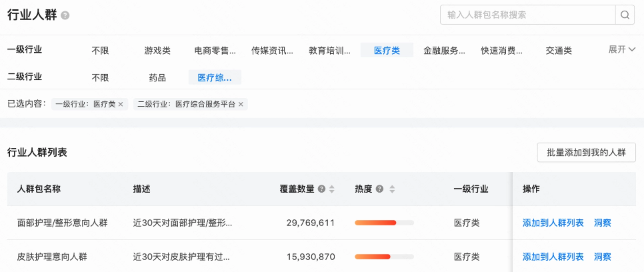The width and height of the screenshot is (644, 272).
Task: Click 行业人群列表 section heading
Action: (37, 153)
